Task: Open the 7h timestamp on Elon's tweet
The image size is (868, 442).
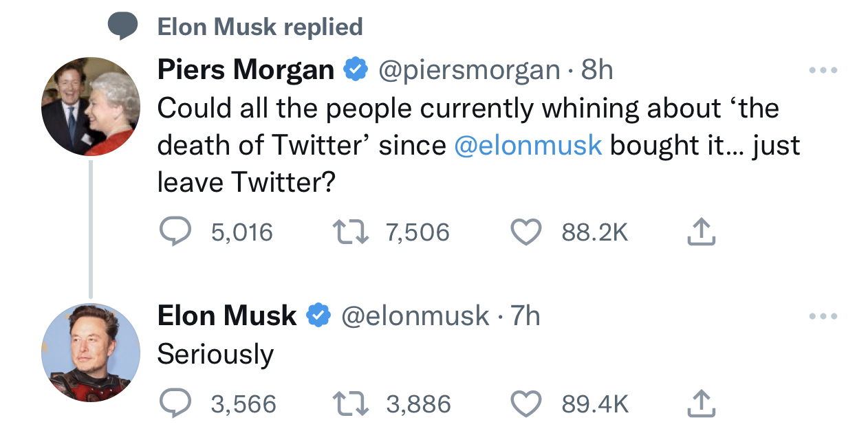Action: point(525,316)
